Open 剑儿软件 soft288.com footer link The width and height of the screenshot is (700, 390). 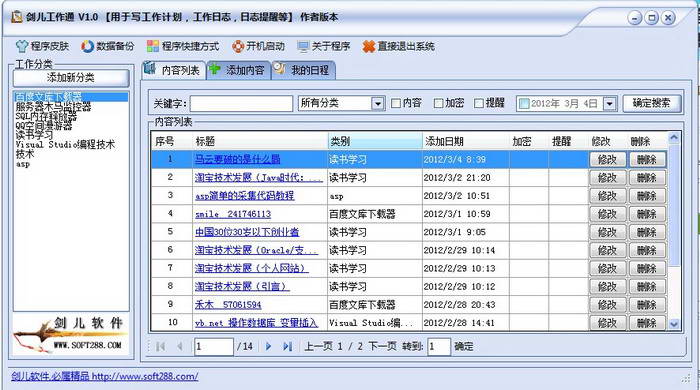104,376
